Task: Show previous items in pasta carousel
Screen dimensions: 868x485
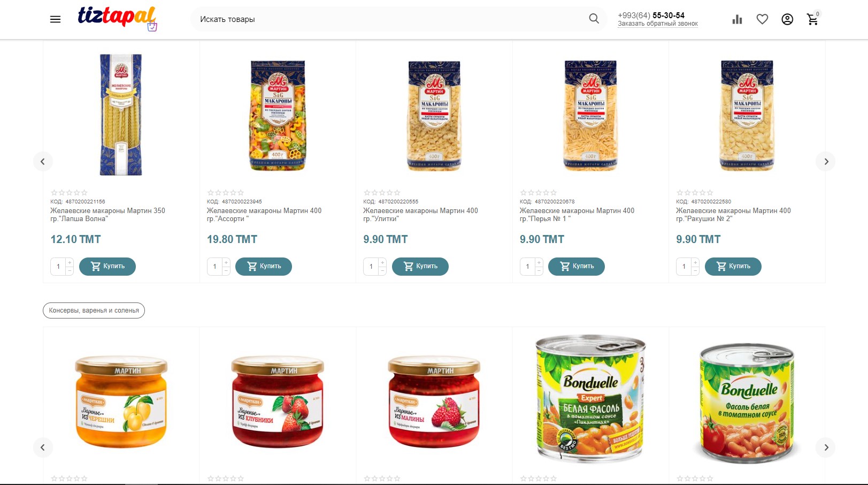Action: tap(43, 161)
